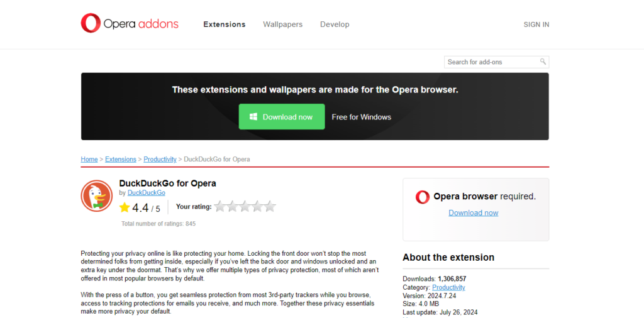This screenshot has width=644, height=318.
Task: Click the search magnifier icon
Action: pos(543,62)
